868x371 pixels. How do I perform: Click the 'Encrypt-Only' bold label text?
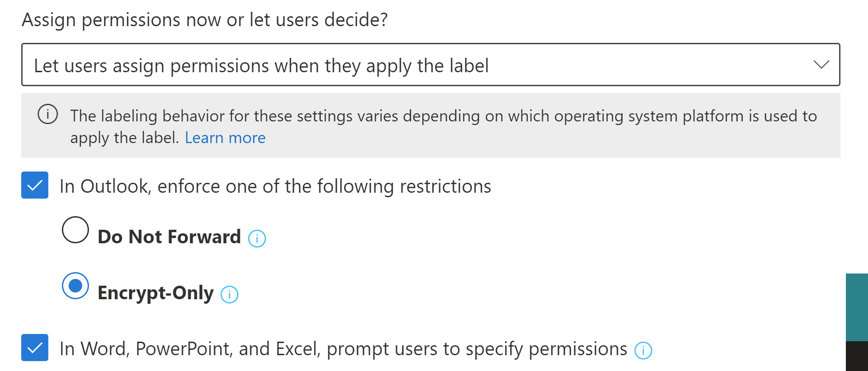156,293
